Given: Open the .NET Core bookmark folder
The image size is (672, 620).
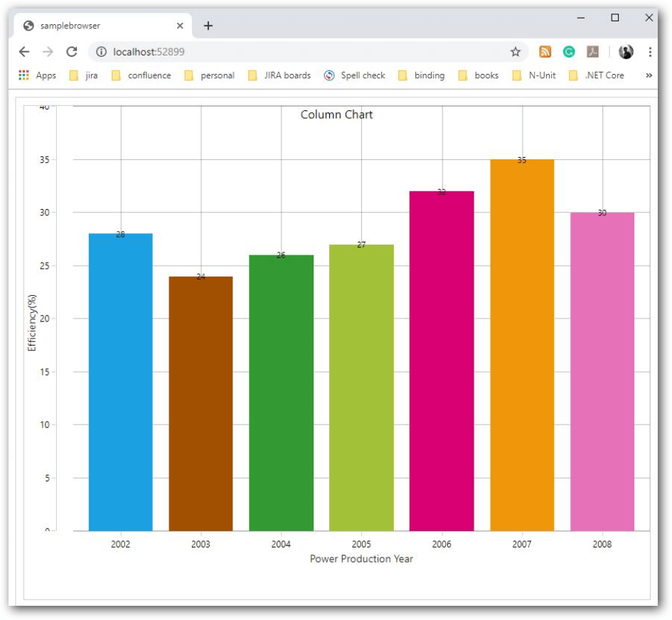Looking at the screenshot, I should (x=596, y=75).
